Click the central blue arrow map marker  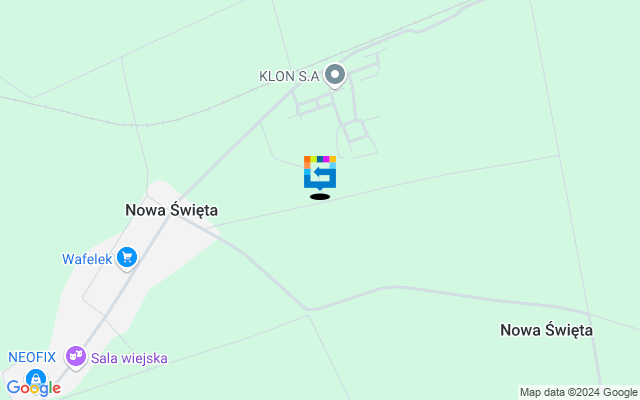320,173
